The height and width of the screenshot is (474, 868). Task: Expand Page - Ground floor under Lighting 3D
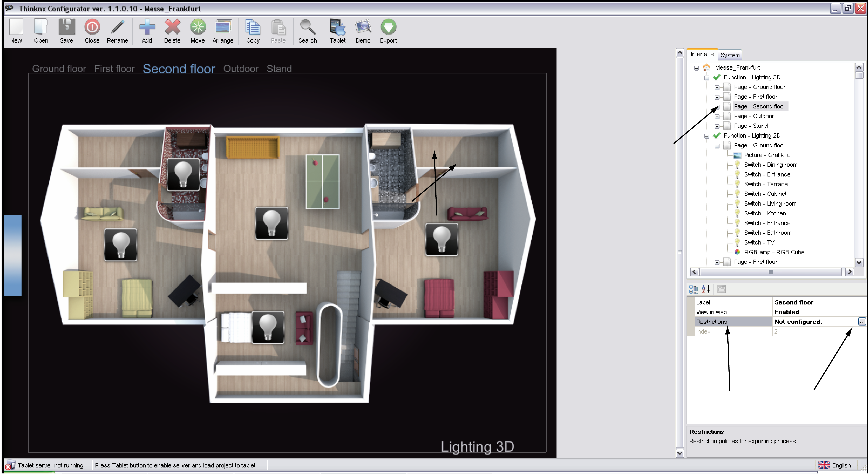(x=717, y=87)
